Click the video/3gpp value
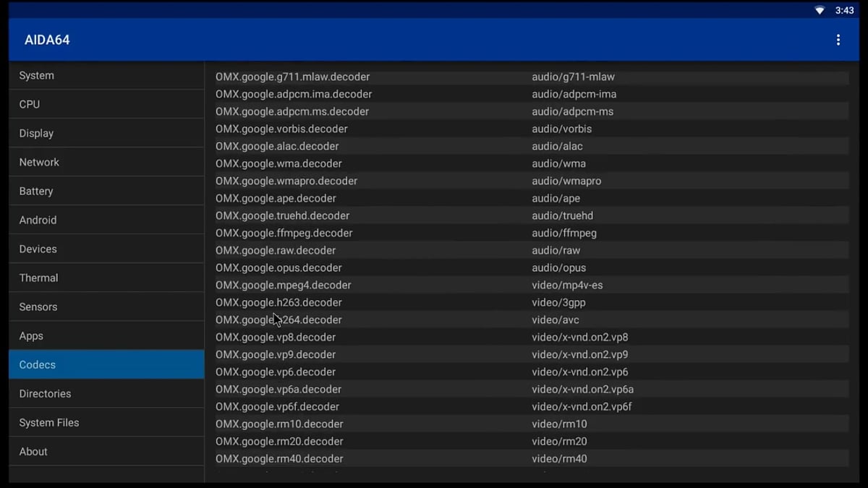Screen dimensions: 868x488 click(560, 302)
